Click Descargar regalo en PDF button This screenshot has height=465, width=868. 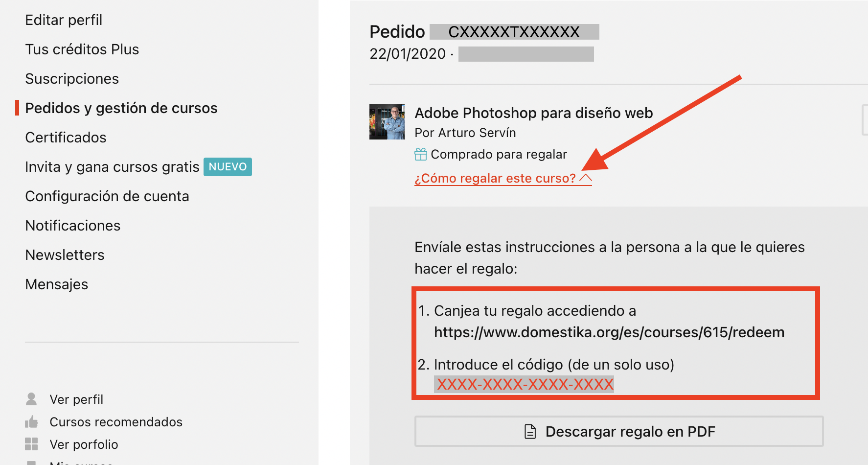[619, 431]
